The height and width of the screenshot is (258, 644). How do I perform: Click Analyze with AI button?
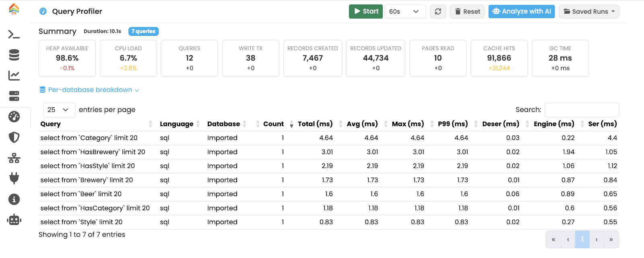(522, 12)
